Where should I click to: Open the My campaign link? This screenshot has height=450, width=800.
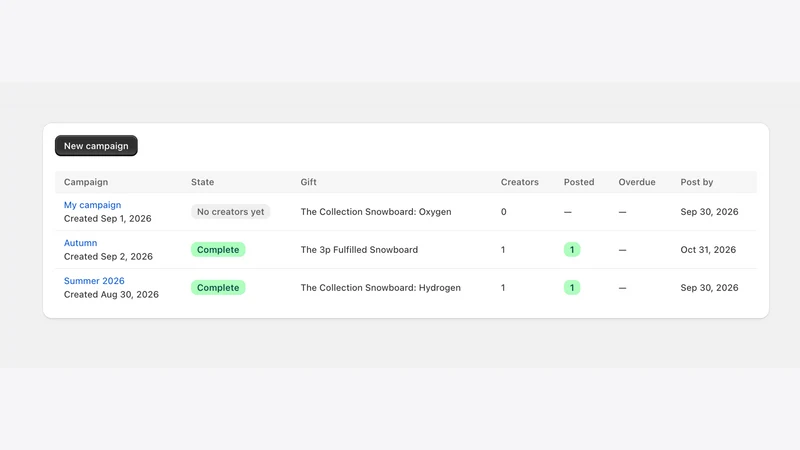tap(92, 205)
